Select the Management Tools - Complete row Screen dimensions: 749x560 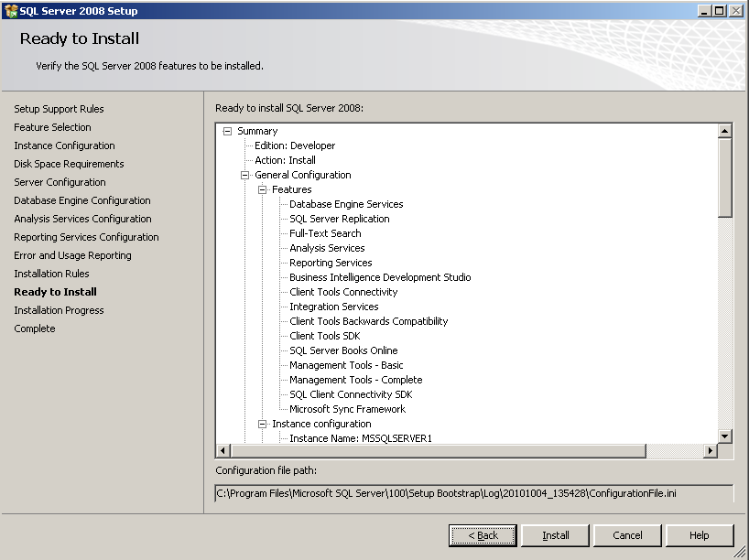pyautogui.click(x=356, y=380)
